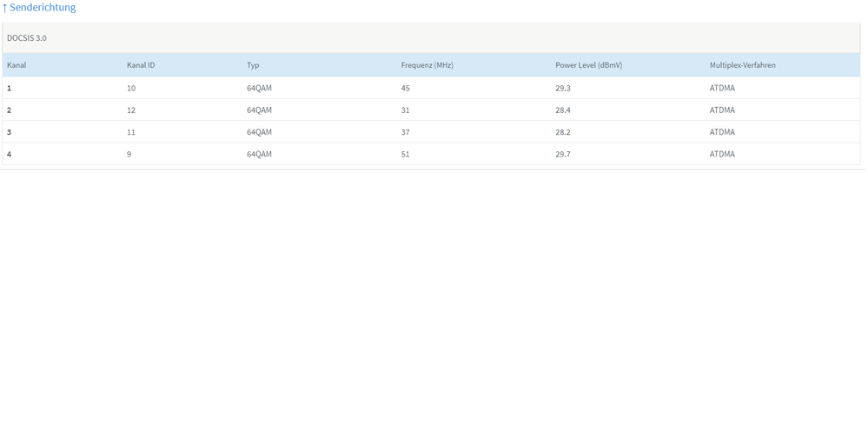This screenshot has height=426, width=868.
Task: Click frequency value 31
Action: (x=405, y=110)
